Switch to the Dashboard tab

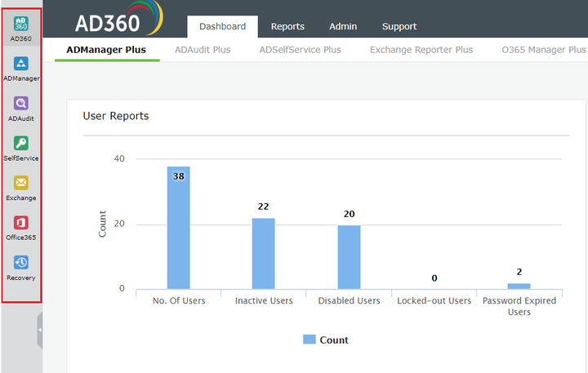(x=222, y=27)
